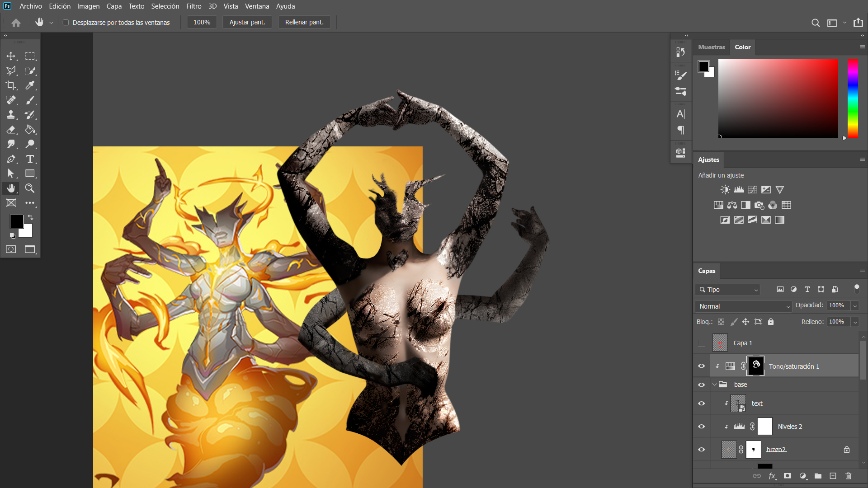Swap foreground and background colors

point(31,217)
